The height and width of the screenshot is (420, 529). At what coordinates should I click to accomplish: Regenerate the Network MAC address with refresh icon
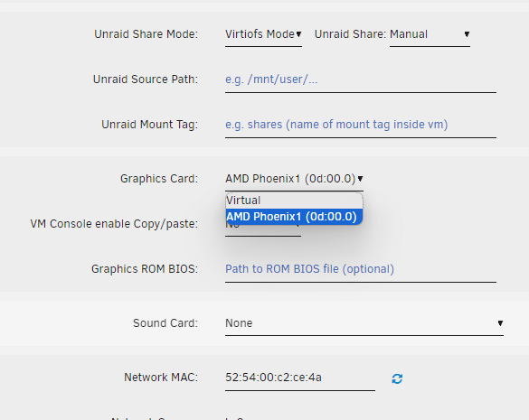(x=397, y=378)
